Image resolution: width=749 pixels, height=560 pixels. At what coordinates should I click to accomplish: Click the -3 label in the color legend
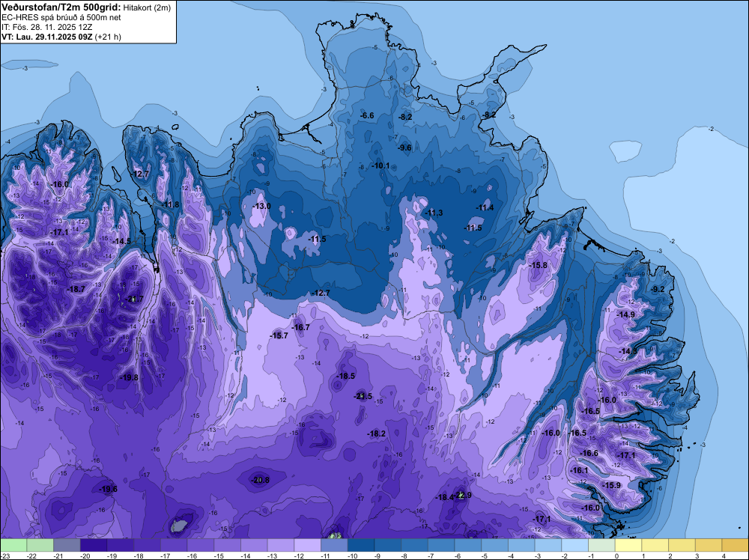pos(539,556)
